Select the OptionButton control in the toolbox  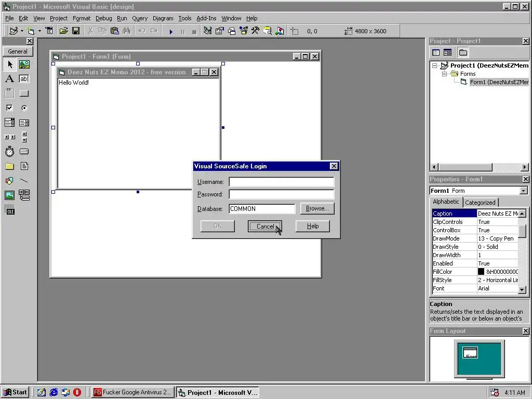24,108
